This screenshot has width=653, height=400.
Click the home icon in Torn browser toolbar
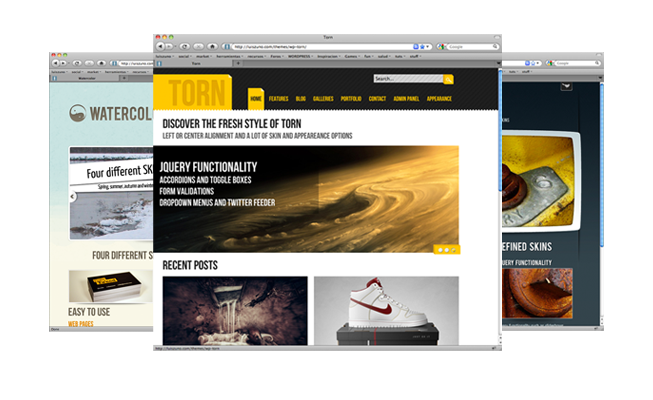pyautogui.click(x=212, y=46)
